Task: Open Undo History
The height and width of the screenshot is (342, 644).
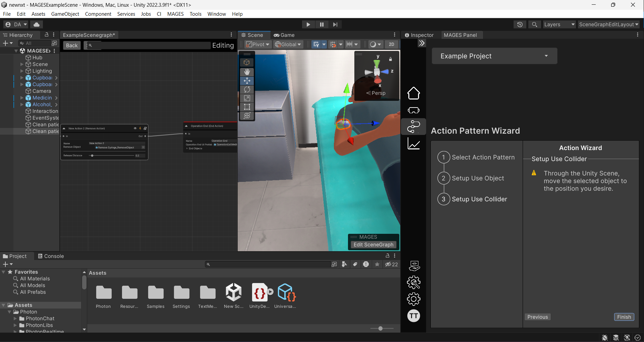Action: tap(520, 24)
